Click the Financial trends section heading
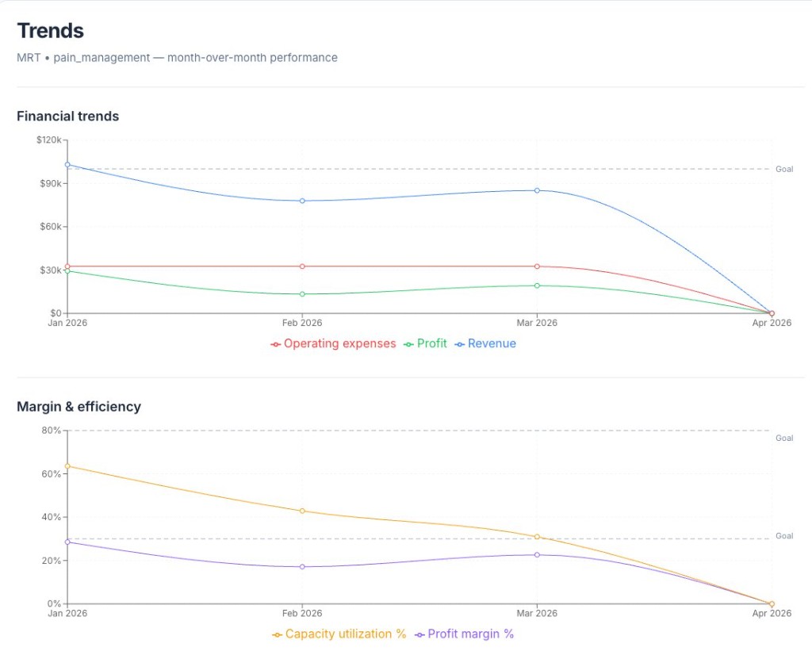This screenshot has width=812, height=655. [x=68, y=116]
